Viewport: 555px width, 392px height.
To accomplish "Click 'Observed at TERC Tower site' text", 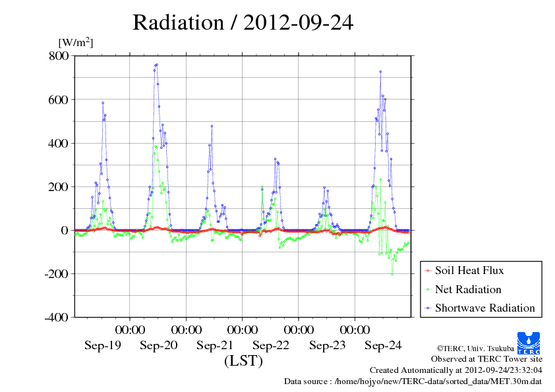I will coord(486,359).
